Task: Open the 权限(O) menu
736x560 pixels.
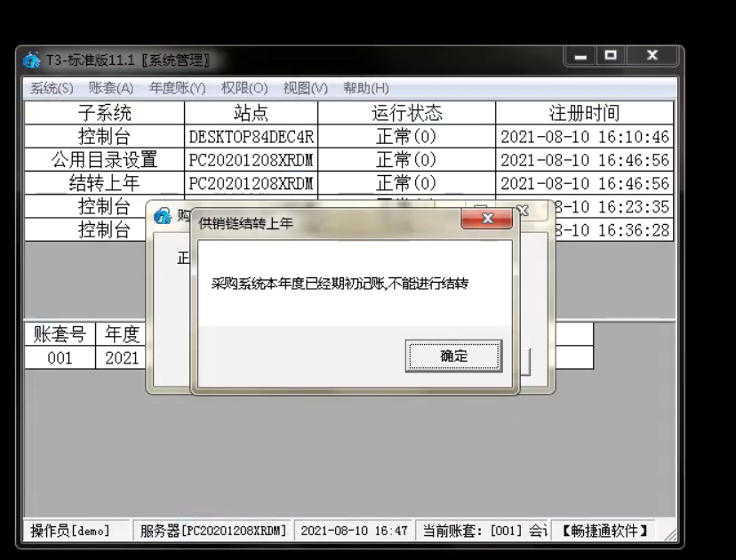Action: (244, 88)
